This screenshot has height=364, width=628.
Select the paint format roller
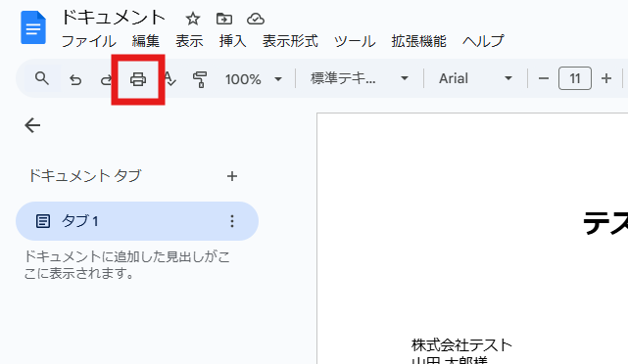pyautogui.click(x=200, y=79)
